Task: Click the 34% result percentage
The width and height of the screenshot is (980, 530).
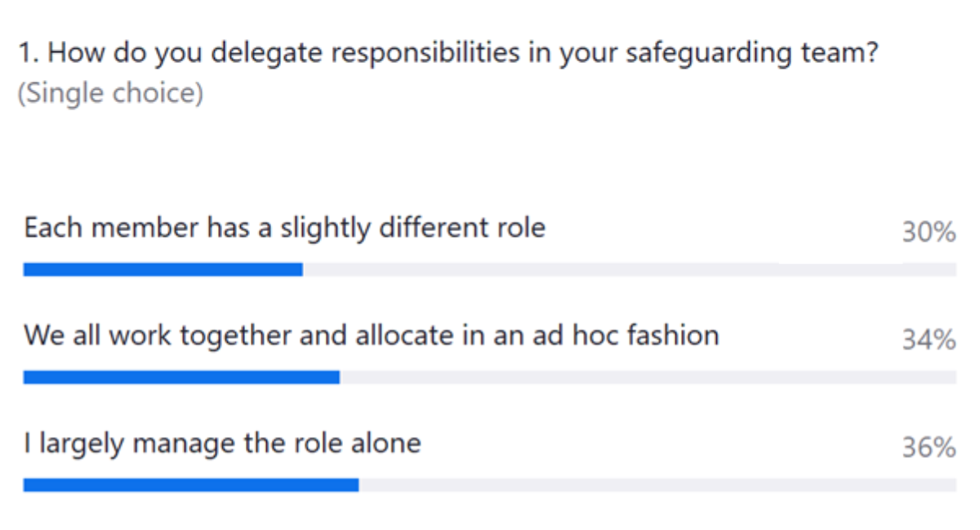Action: [929, 340]
